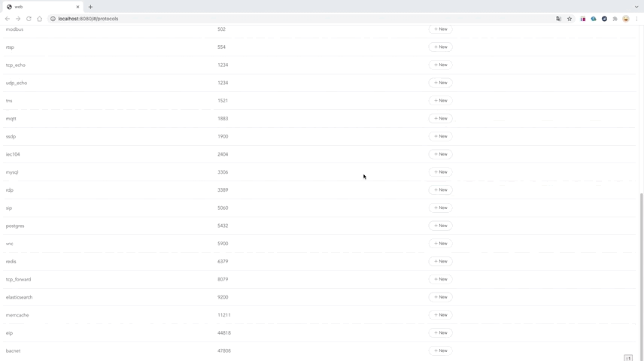644x361 pixels.
Task: Click New in eip row
Action: tap(440, 332)
